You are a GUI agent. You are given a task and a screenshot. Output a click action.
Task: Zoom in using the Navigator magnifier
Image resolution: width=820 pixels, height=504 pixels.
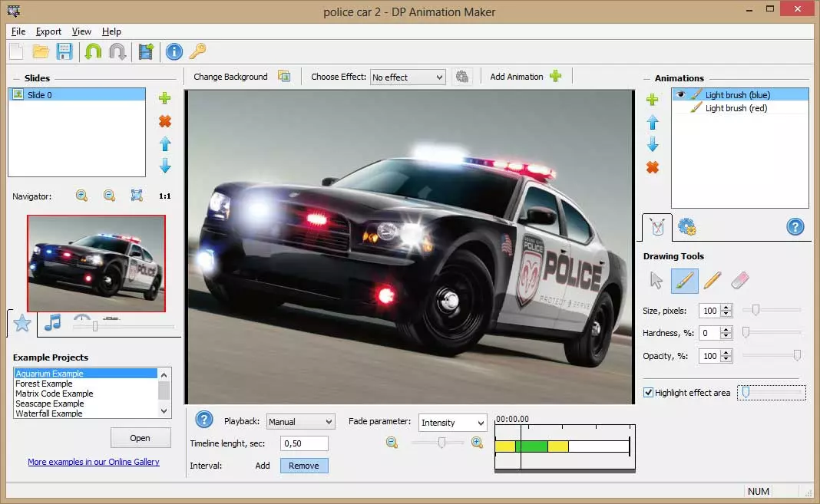[81, 196]
